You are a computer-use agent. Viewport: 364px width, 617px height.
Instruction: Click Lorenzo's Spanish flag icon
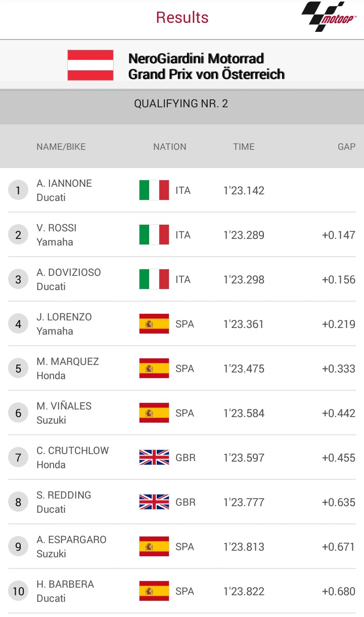[x=154, y=324]
